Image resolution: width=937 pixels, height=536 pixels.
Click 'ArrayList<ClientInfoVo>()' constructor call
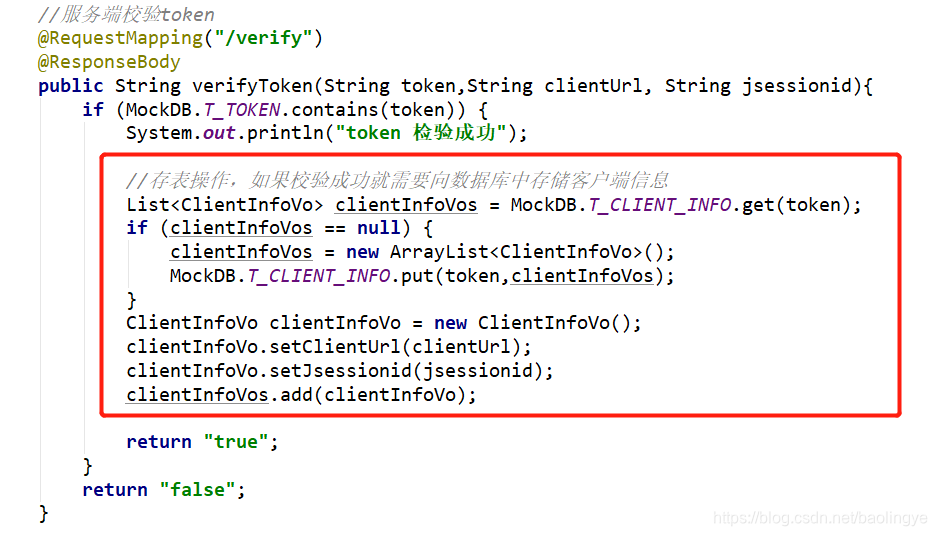(x=526, y=252)
